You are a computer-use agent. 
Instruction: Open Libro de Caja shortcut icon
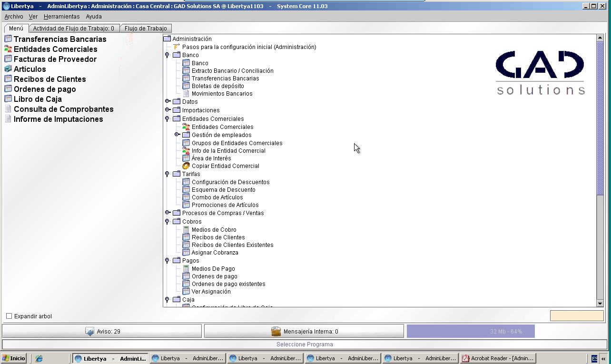8,99
